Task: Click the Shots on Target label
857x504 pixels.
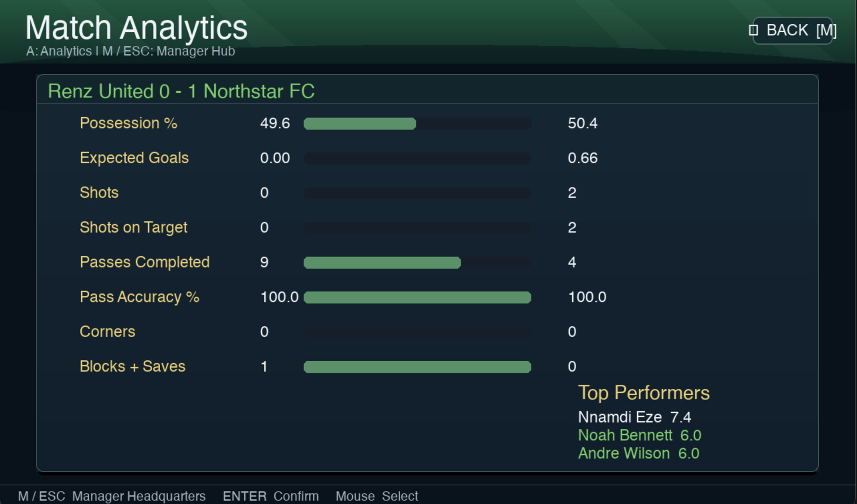Action: click(133, 227)
